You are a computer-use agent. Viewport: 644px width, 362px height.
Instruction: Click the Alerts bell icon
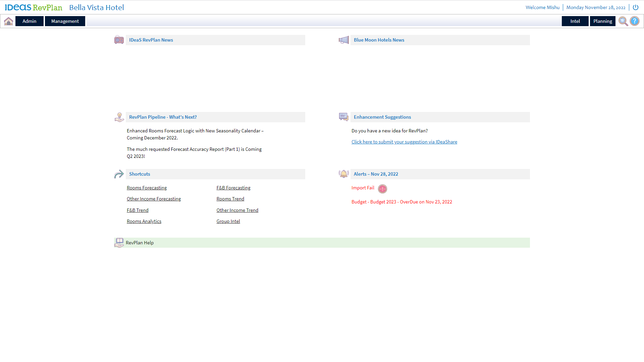click(x=343, y=174)
